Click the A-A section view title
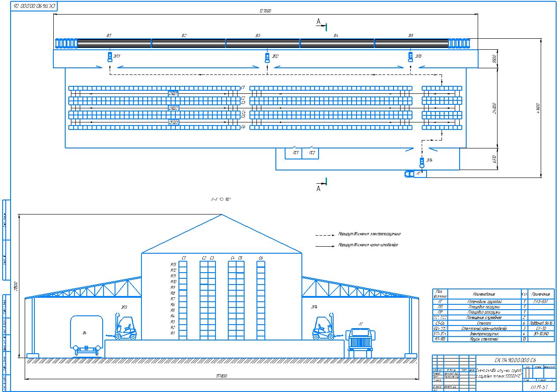 [221, 200]
